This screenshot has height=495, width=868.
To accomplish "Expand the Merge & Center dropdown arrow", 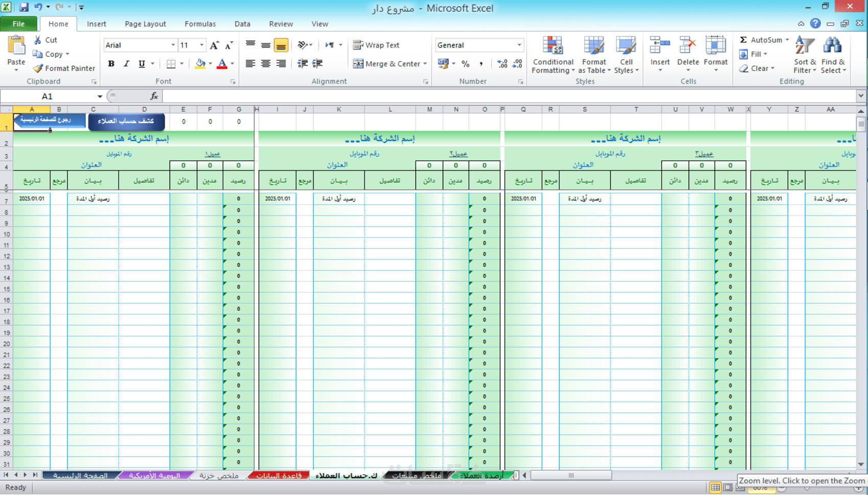I will tap(425, 64).
